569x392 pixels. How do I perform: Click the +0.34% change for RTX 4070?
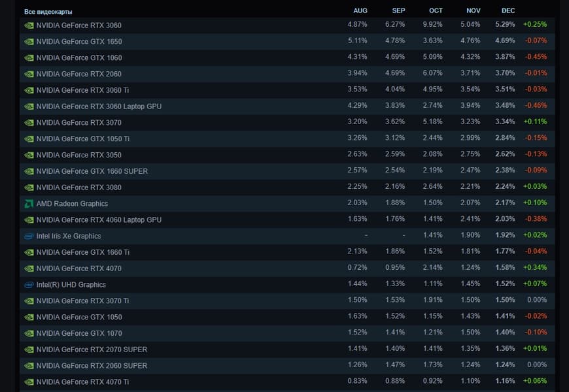point(534,269)
